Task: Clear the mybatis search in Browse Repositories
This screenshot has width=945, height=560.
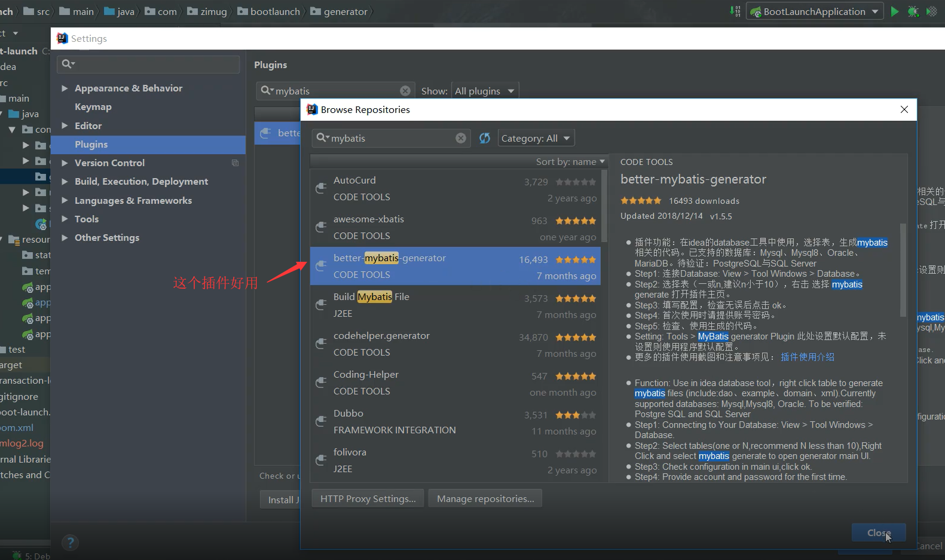Action: tap(461, 138)
